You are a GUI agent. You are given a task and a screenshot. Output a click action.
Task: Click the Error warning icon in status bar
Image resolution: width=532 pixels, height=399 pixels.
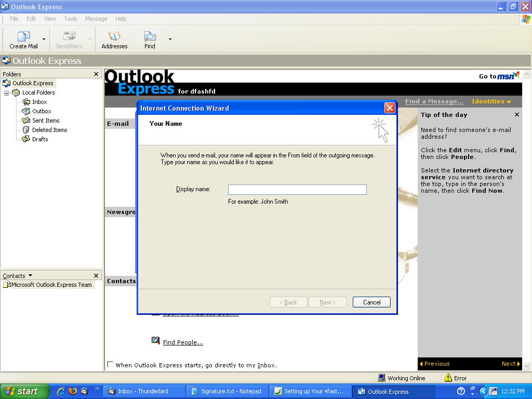[448, 378]
